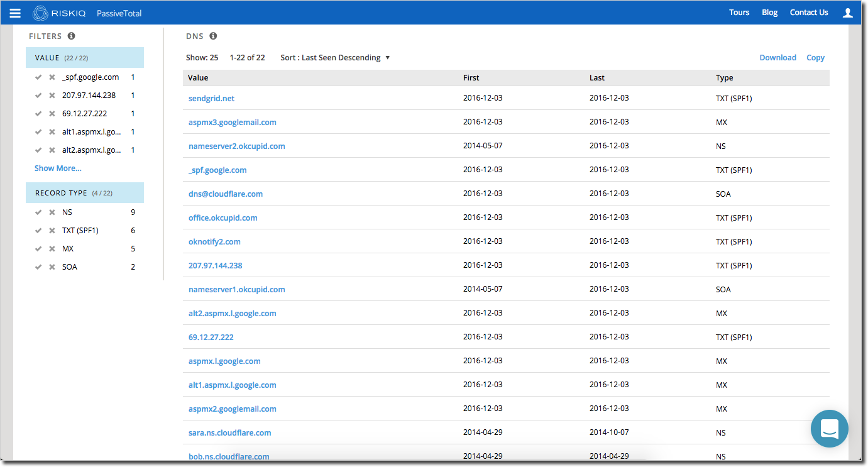Image resolution: width=868 pixels, height=467 pixels.
Task: Open nameserver2.okcupid.com link
Action: click(236, 146)
